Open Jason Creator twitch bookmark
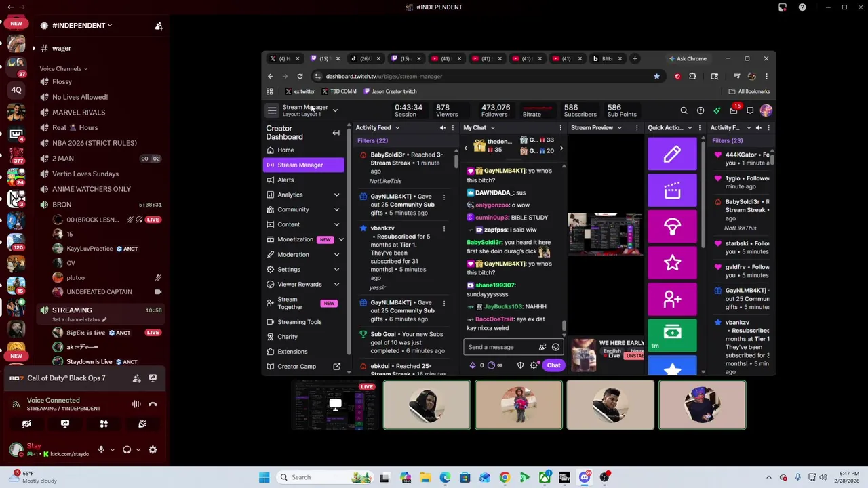This screenshot has width=868, height=488. click(x=390, y=91)
